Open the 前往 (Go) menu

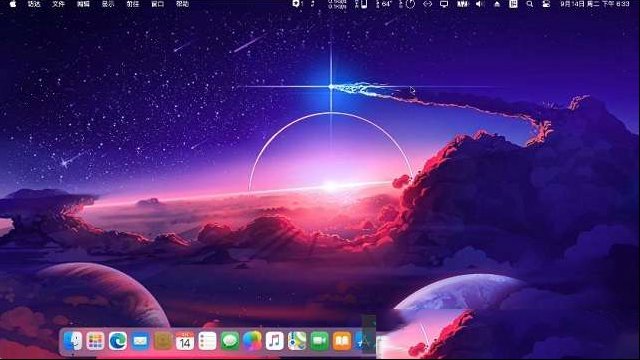[133, 4]
